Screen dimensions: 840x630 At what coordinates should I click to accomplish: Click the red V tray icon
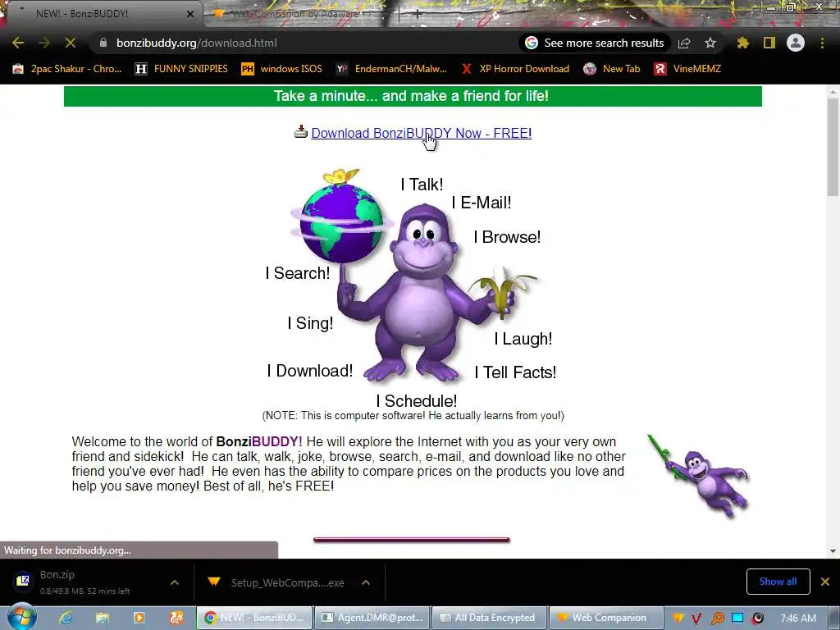pyautogui.click(x=696, y=619)
